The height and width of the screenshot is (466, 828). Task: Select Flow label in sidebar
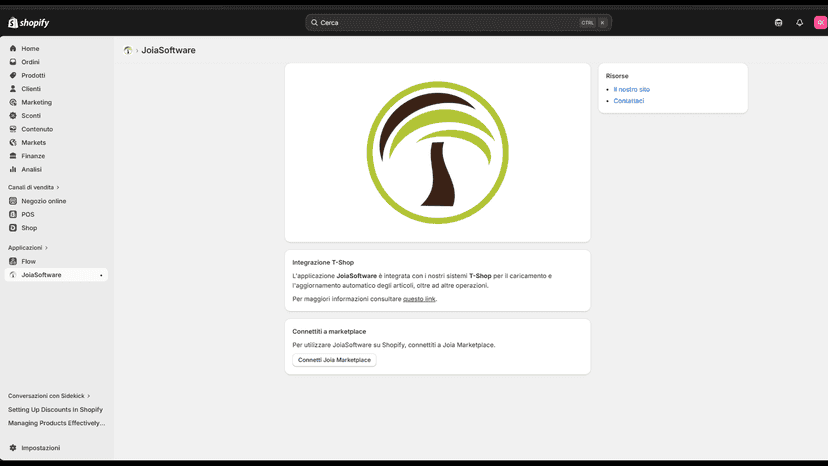point(29,262)
